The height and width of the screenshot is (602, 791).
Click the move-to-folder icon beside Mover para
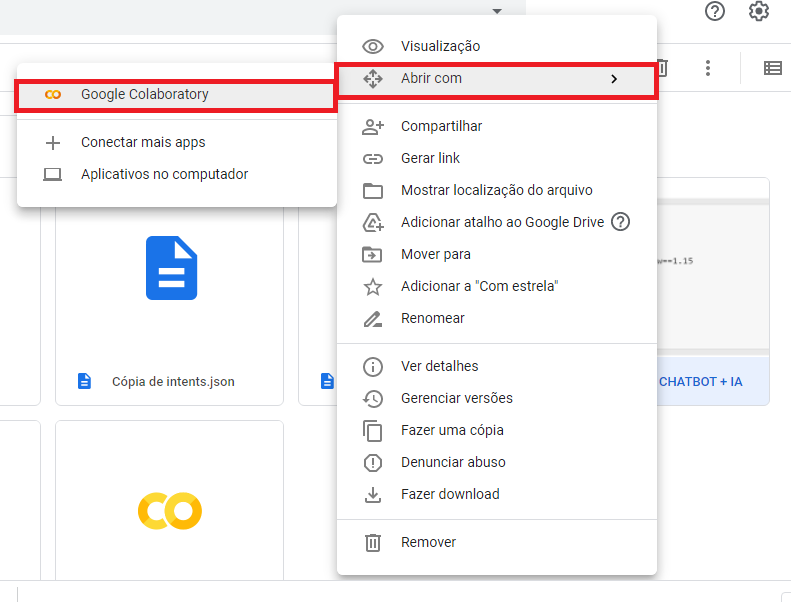(372, 255)
